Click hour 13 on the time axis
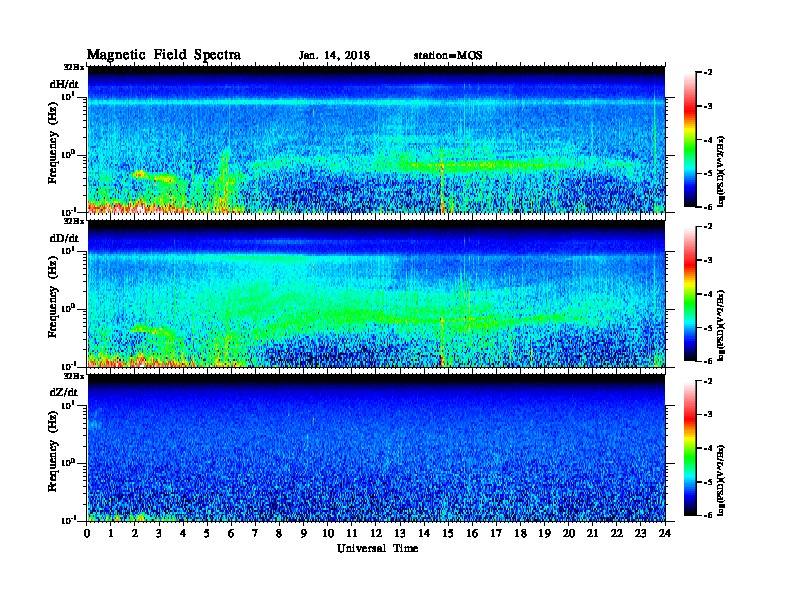792x612 pixels. point(400,533)
